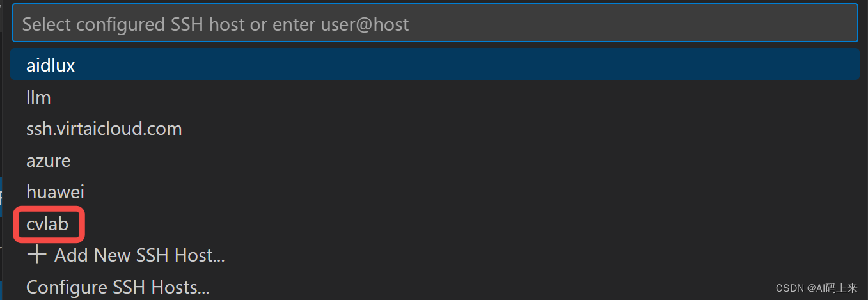868x300 pixels.
Task: Click the highlighted aidlux row
Action: point(434,65)
